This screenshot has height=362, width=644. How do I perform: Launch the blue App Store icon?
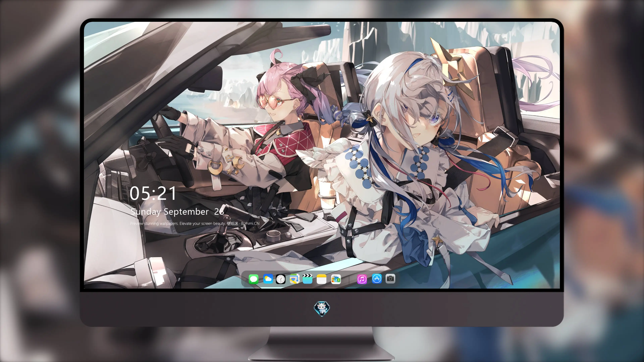(377, 279)
